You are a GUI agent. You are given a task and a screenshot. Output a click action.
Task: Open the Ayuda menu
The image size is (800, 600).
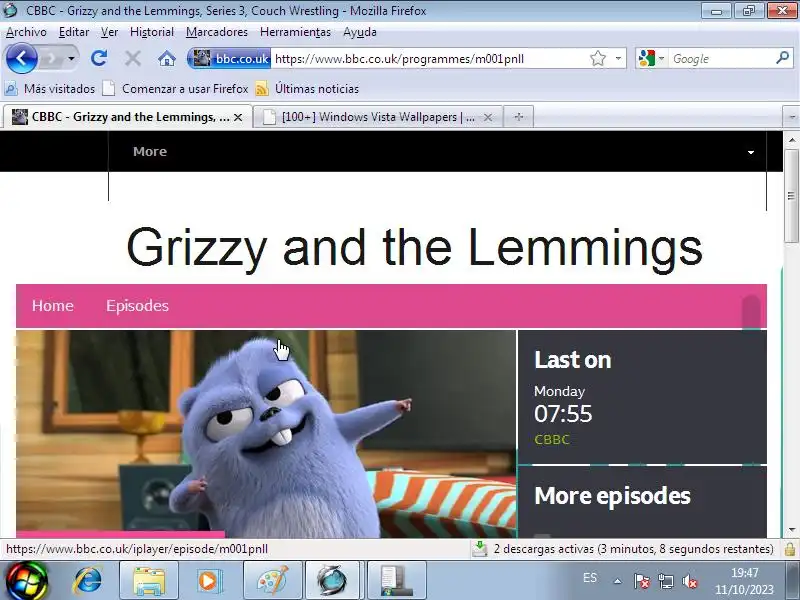pyautogui.click(x=360, y=32)
